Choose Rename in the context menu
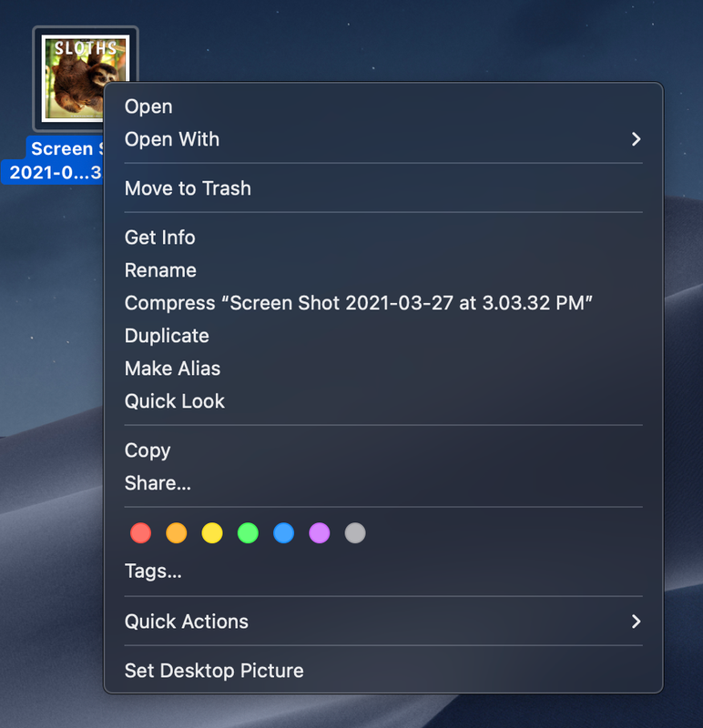This screenshot has height=728, width=703. 160,270
